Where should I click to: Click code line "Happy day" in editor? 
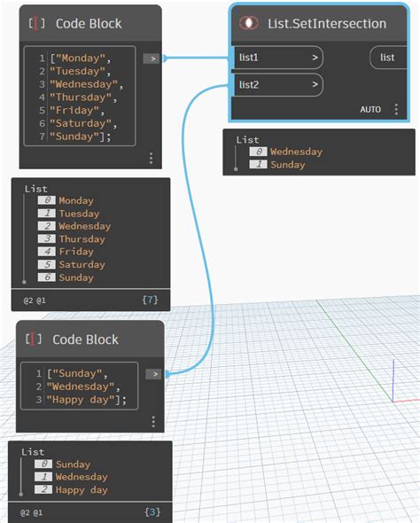pyautogui.click(x=86, y=400)
